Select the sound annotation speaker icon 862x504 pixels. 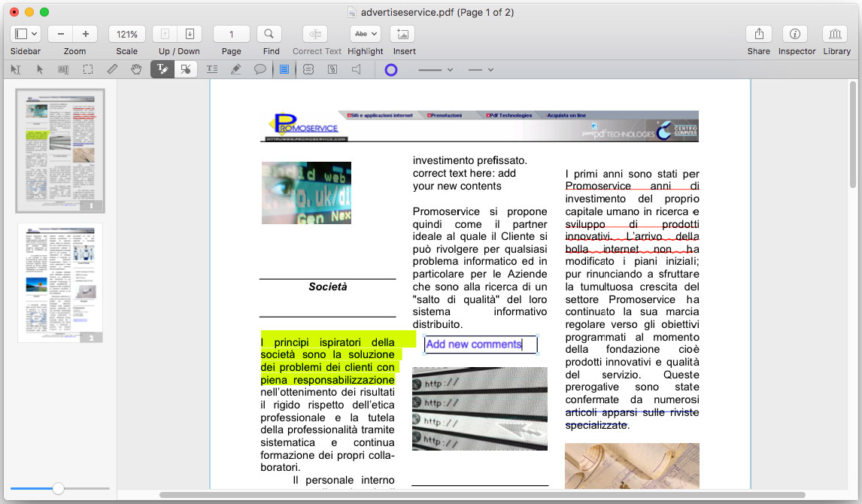[x=357, y=69]
